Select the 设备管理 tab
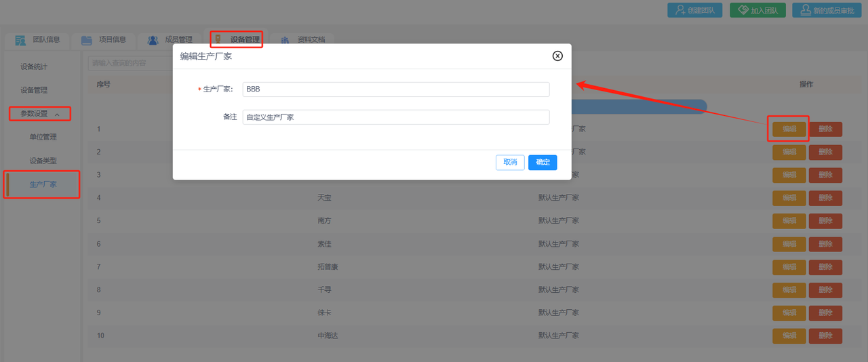The height and width of the screenshot is (362, 868). click(237, 40)
